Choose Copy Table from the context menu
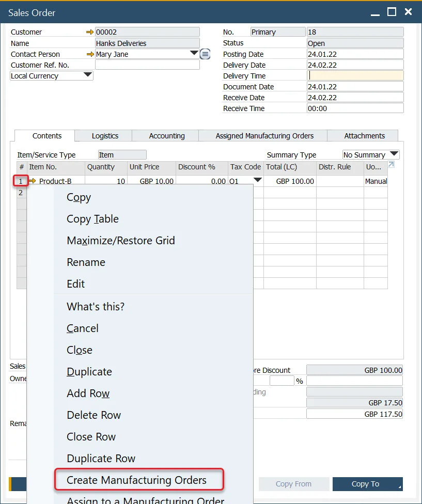The height and width of the screenshot is (504, 422). [x=92, y=218]
